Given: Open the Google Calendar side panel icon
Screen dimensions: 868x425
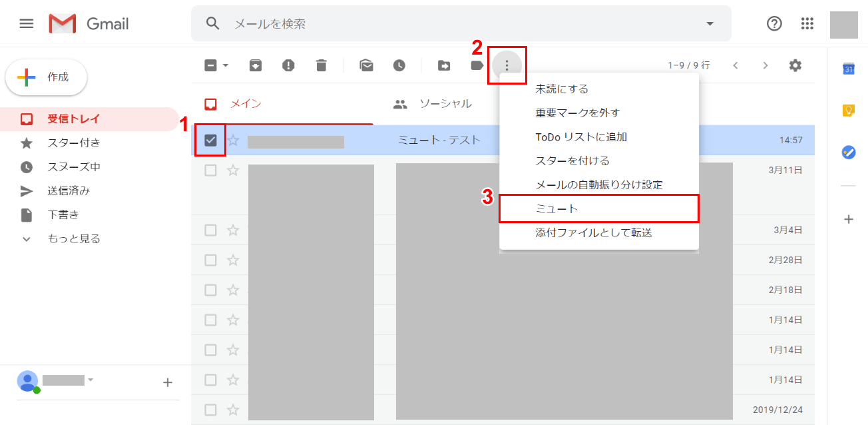Looking at the screenshot, I should pyautogui.click(x=848, y=69).
